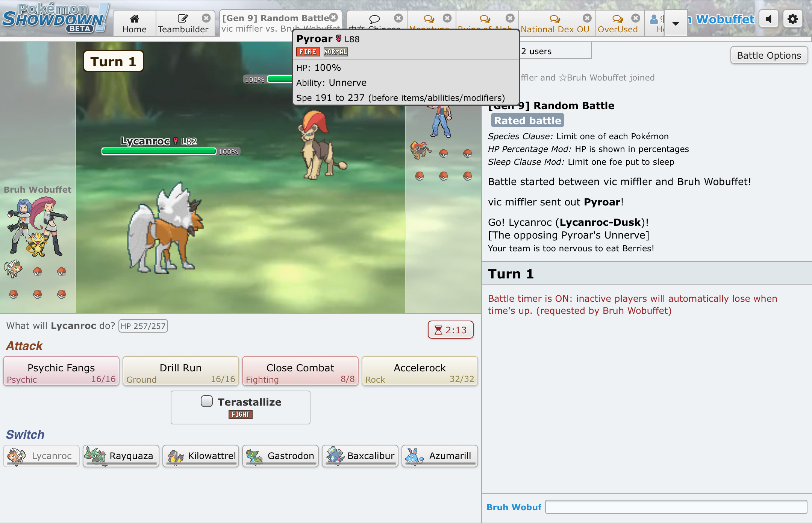This screenshot has width=812, height=523.
Task: Click the chat message input field
Action: [676, 507]
